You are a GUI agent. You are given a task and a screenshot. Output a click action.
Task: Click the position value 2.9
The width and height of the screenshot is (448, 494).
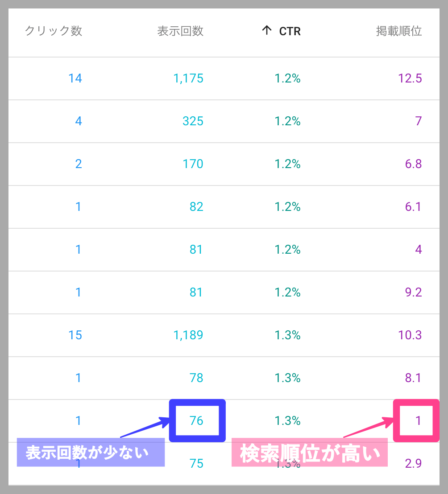(x=413, y=463)
